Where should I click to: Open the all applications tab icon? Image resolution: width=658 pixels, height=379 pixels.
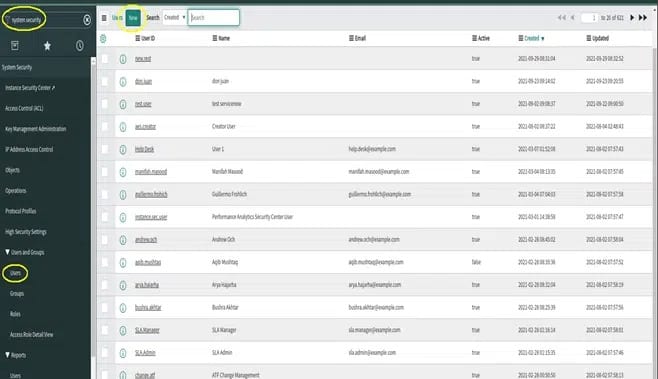pos(15,45)
